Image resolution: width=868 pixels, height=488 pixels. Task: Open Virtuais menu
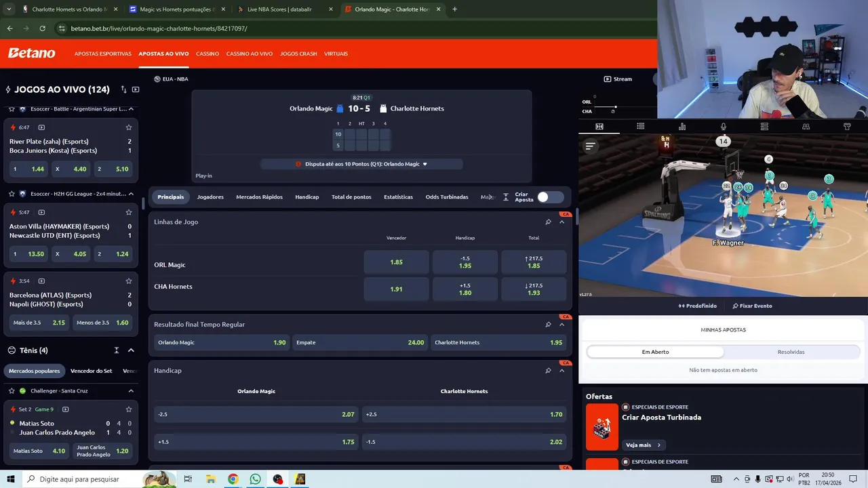(x=336, y=54)
